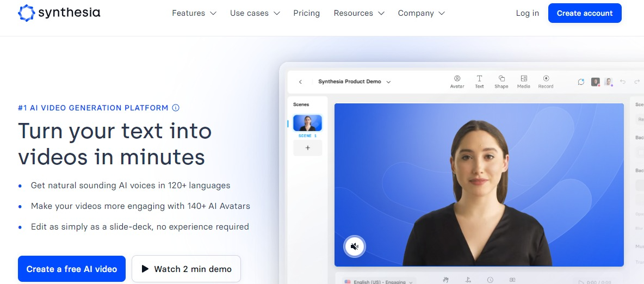Click the 'Turn your text into videos' heading

pyautogui.click(x=115, y=144)
